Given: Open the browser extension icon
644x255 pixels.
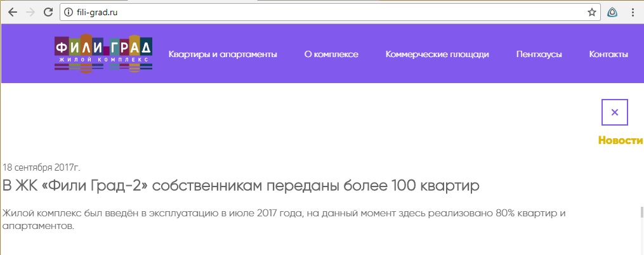Looking at the screenshot, I should (612, 12).
